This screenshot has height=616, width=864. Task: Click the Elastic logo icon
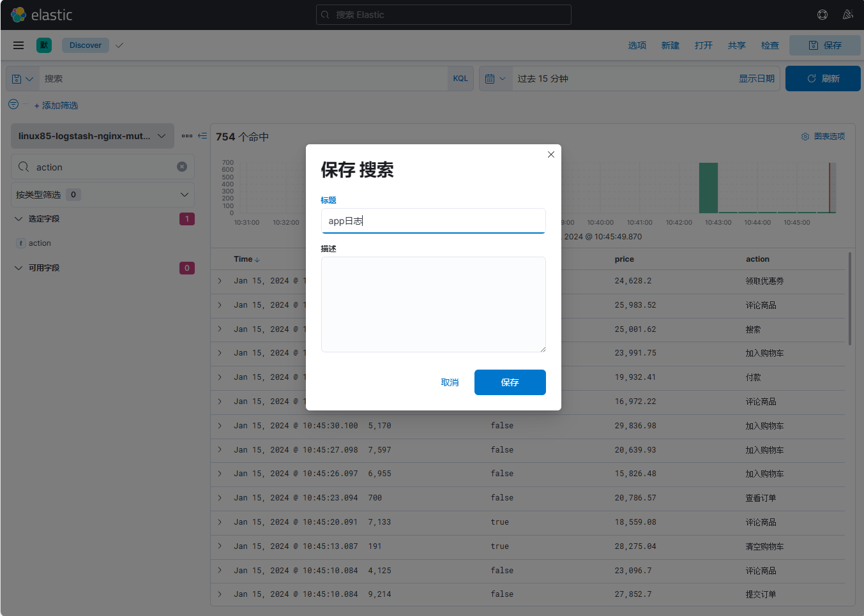point(19,15)
